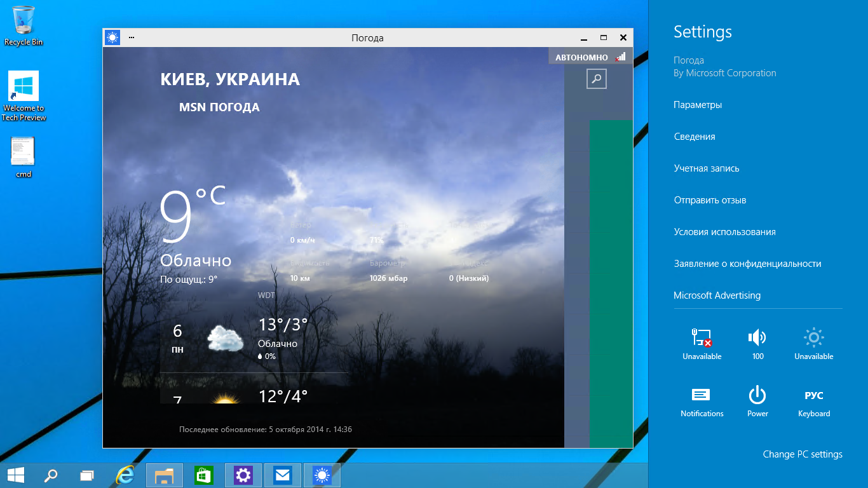Open File Explorer on the taskbar

(x=165, y=475)
